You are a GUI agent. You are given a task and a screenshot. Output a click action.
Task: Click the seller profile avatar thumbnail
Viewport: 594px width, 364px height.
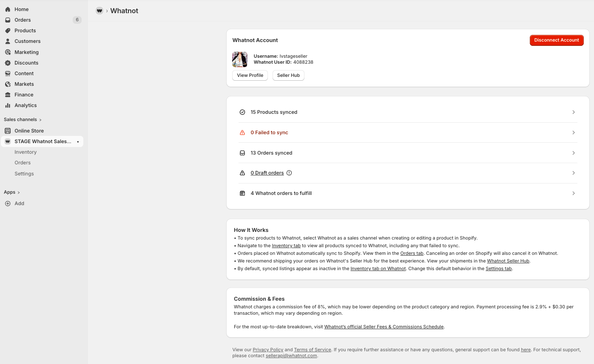click(240, 59)
